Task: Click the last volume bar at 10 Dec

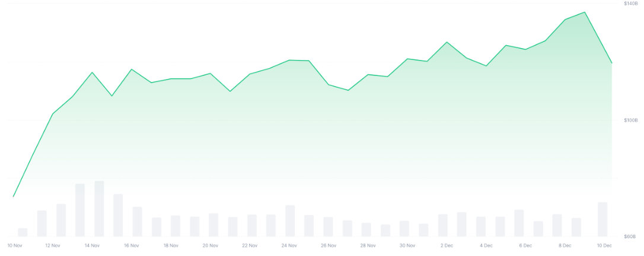Action: [x=602, y=219]
